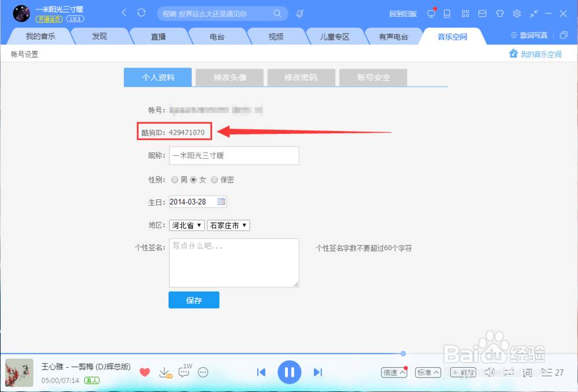Click the song title 王心雅 - 一剪梅
Image resolution: width=578 pixels, height=392 pixels.
coord(86,367)
